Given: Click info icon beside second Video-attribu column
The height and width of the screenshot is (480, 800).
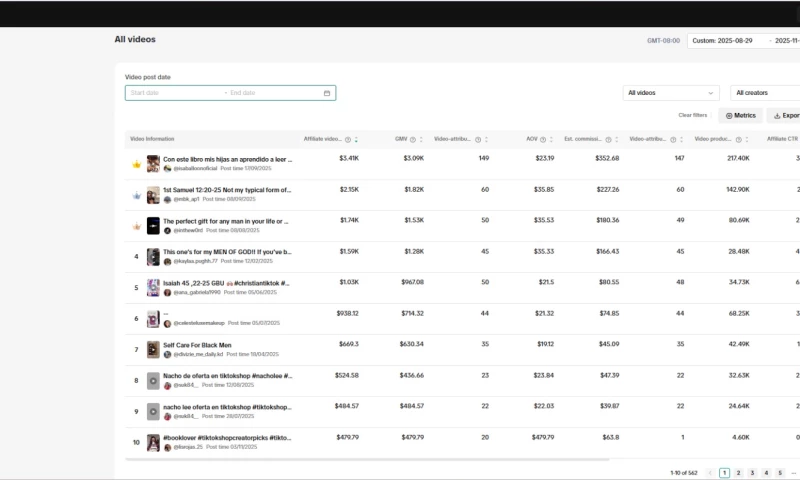Looking at the screenshot, I should [x=673, y=140].
